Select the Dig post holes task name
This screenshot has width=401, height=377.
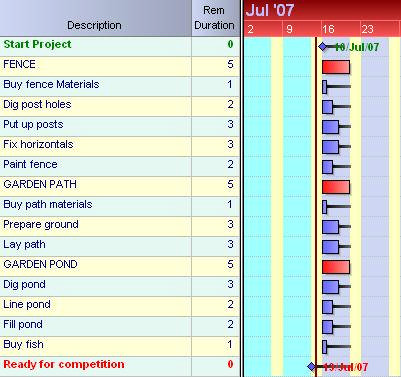[x=37, y=104]
